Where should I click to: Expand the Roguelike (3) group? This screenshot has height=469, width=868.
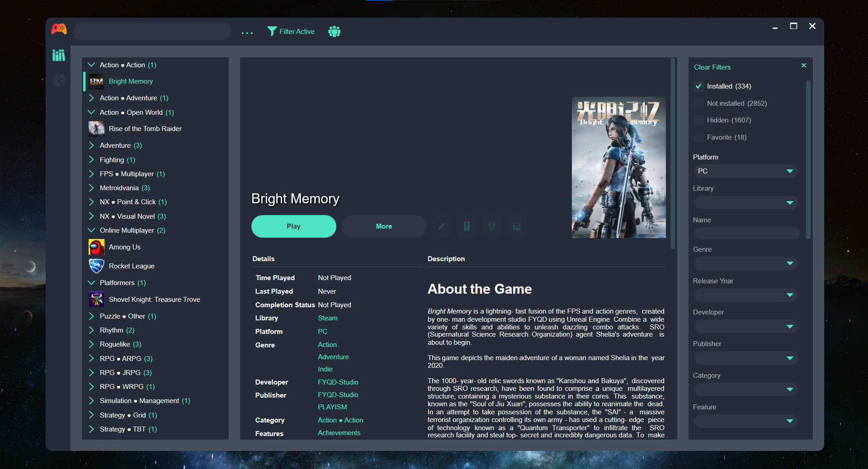click(91, 344)
